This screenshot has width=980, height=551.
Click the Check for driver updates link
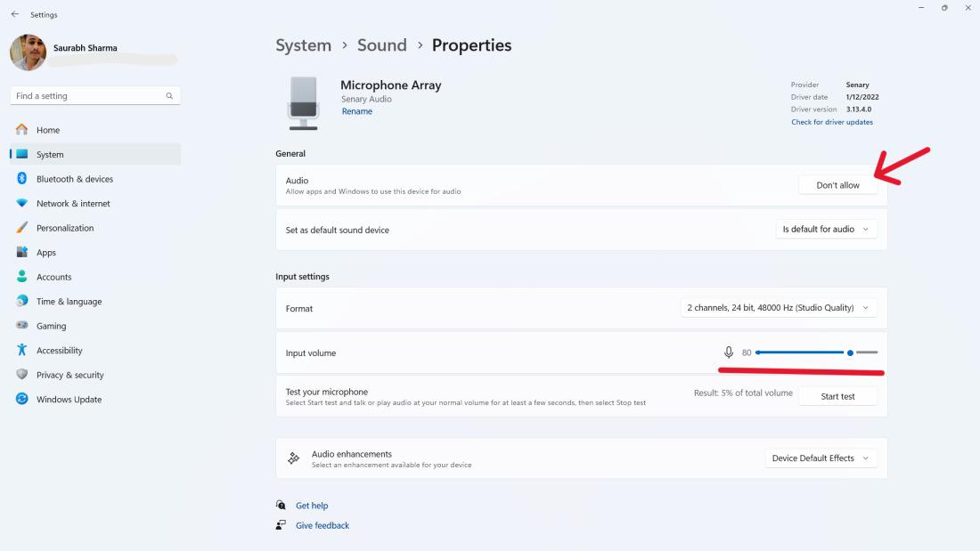(832, 122)
